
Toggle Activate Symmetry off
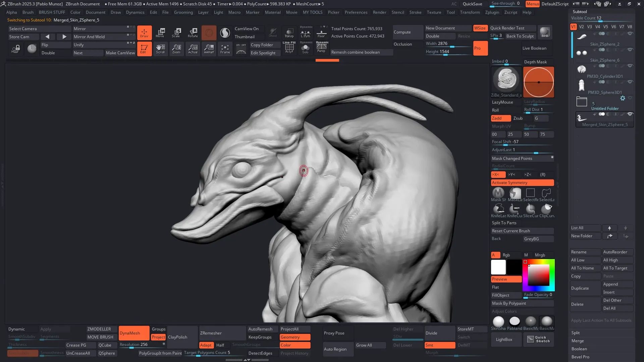click(x=522, y=183)
